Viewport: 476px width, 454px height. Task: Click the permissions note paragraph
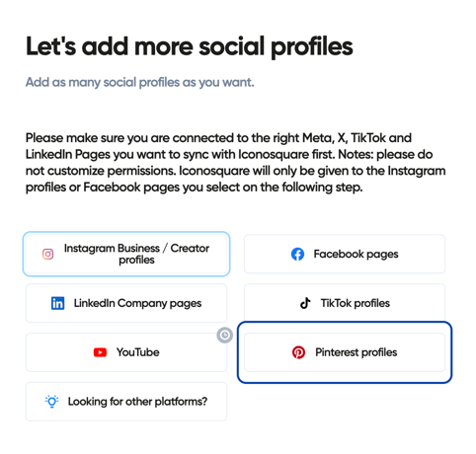coord(235,163)
